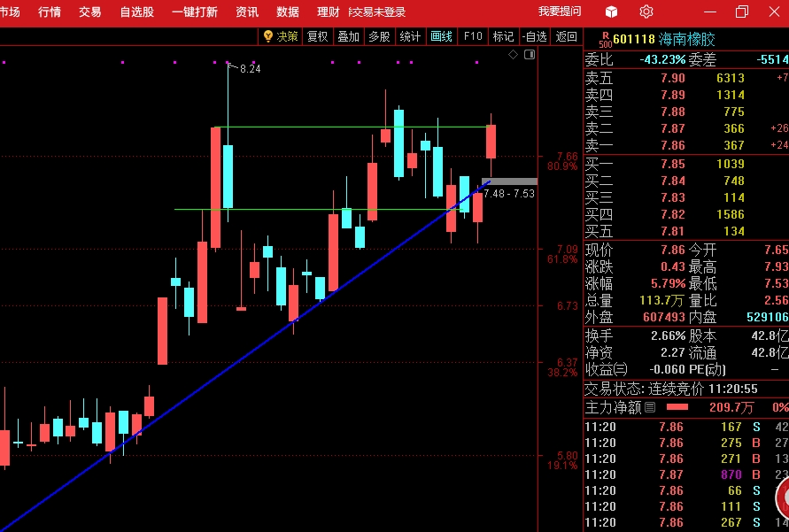
Task: Click the purple marker dot above 8.24 peak
Action: click(228, 62)
